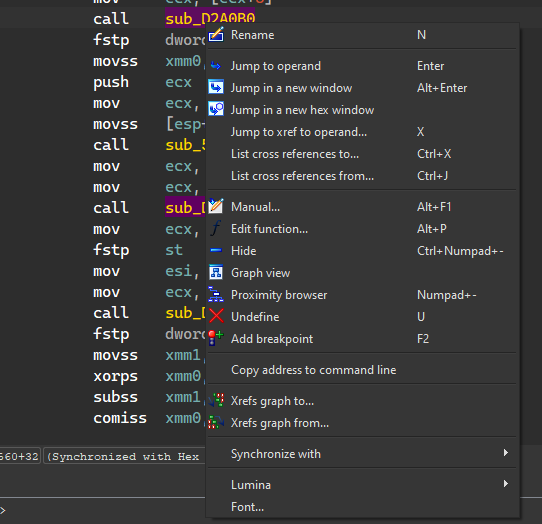Choose Undefine from the menu
The image size is (542, 524).
click(x=362, y=317)
